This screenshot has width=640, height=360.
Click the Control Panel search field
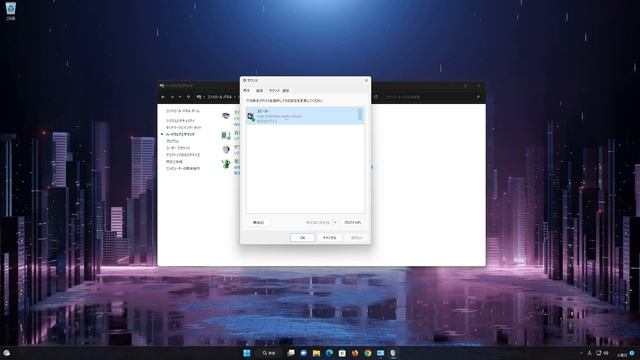(x=433, y=97)
